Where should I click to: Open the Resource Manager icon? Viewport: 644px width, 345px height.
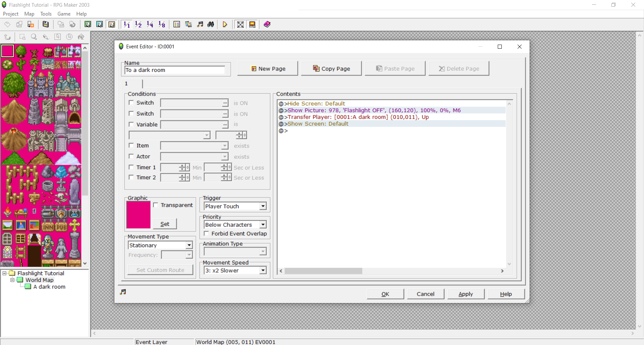click(189, 24)
